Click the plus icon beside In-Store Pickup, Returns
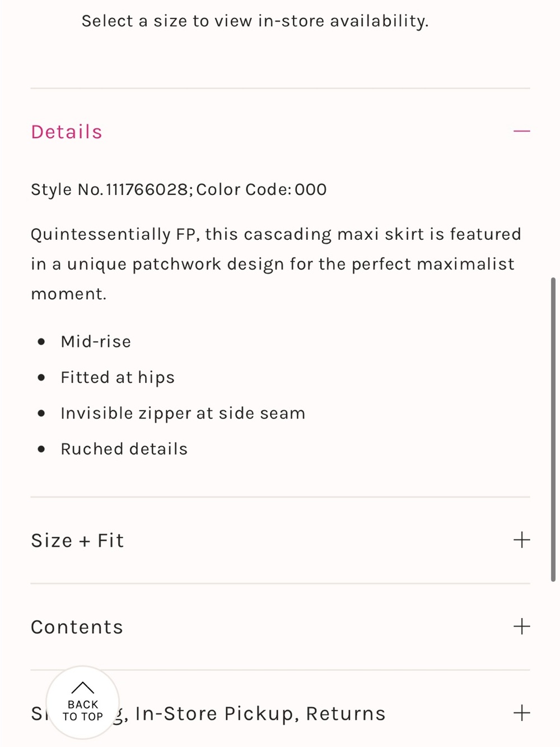This screenshot has width=560, height=747. coord(521,712)
